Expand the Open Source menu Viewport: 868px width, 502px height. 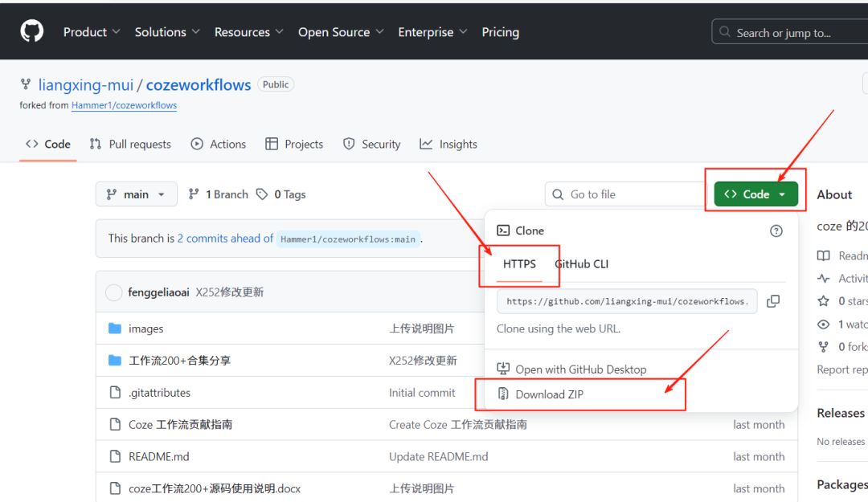[x=341, y=32]
